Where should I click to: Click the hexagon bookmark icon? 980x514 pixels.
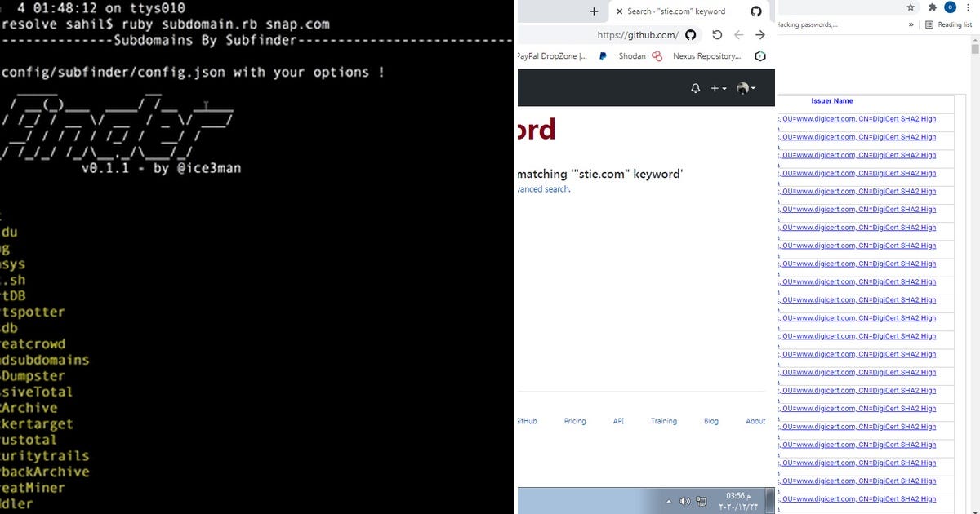pos(760,56)
